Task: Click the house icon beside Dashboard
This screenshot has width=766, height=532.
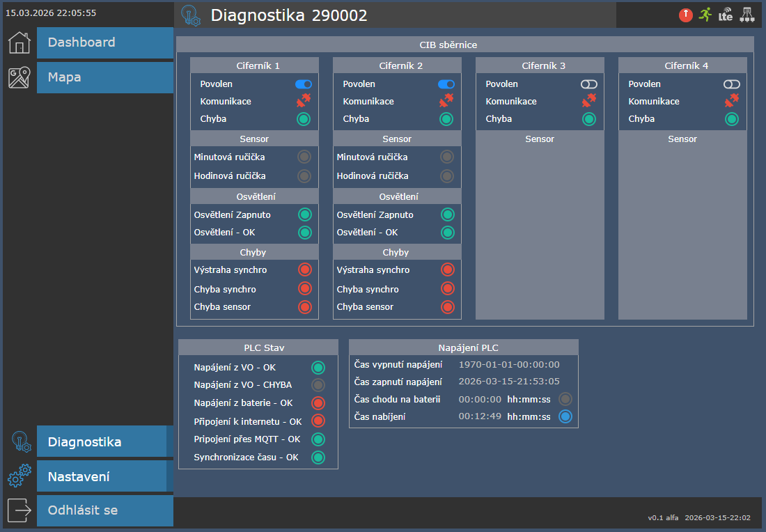Action: pos(19,42)
